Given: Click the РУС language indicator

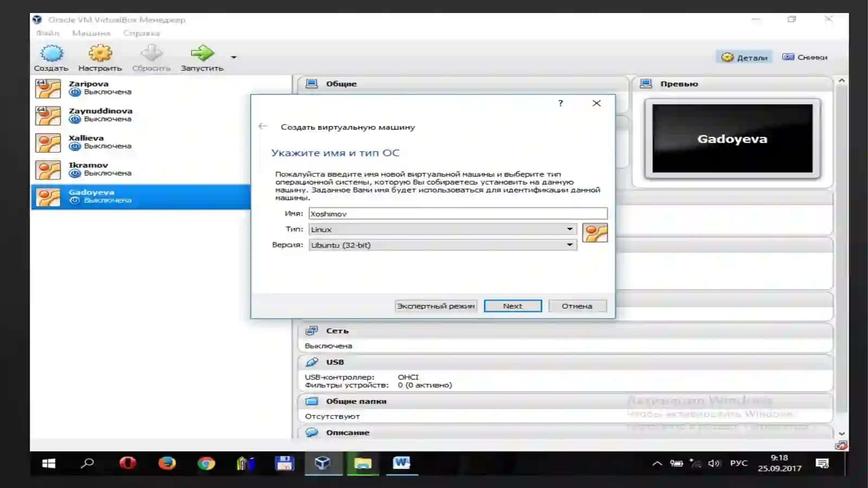Looking at the screenshot, I should (x=739, y=463).
